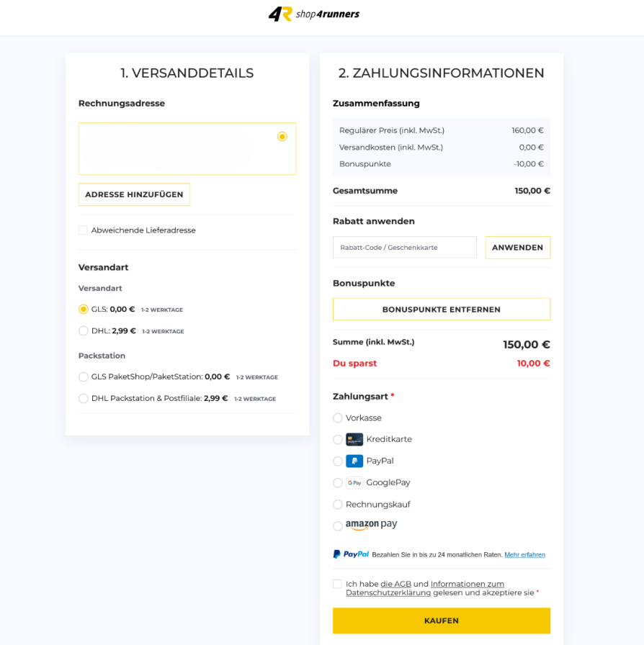This screenshot has width=644, height=645.
Task: Click the PayPal installment banner logo
Action: point(351,554)
